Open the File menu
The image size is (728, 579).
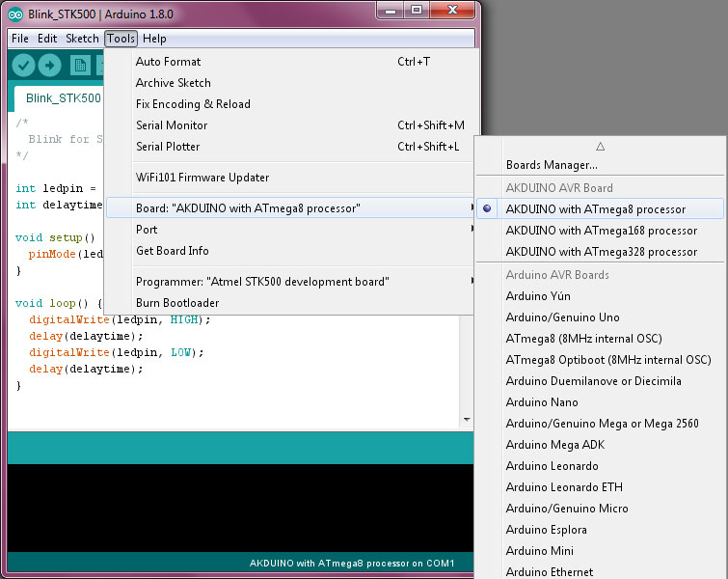pyautogui.click(x=20, y=39)
